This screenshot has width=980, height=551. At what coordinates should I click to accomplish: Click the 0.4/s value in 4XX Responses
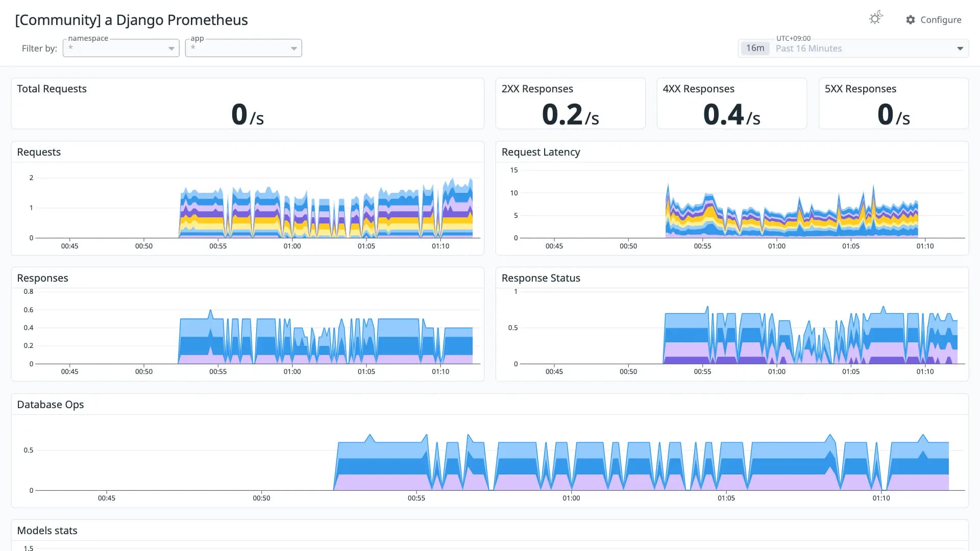(x=731, y=114)
